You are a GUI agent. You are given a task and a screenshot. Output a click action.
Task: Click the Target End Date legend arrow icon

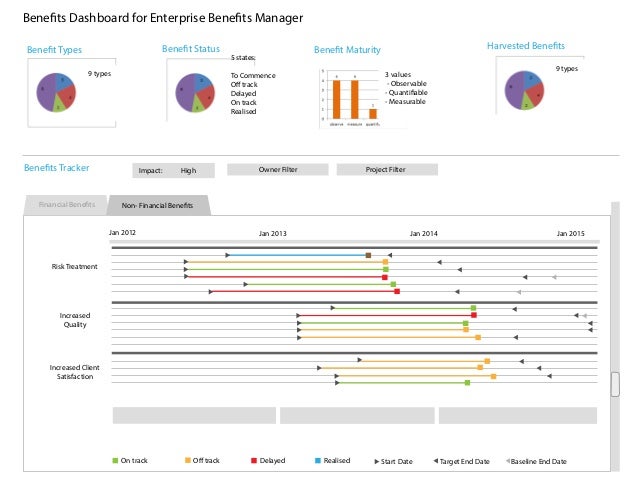[x=436, y=461]
